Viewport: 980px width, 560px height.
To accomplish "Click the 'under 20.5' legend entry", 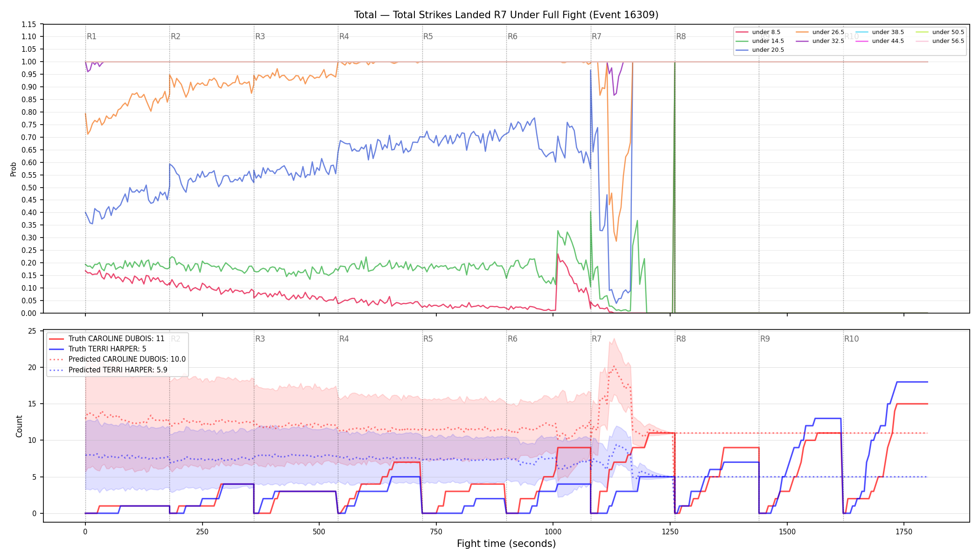I will tap(760, 50).
